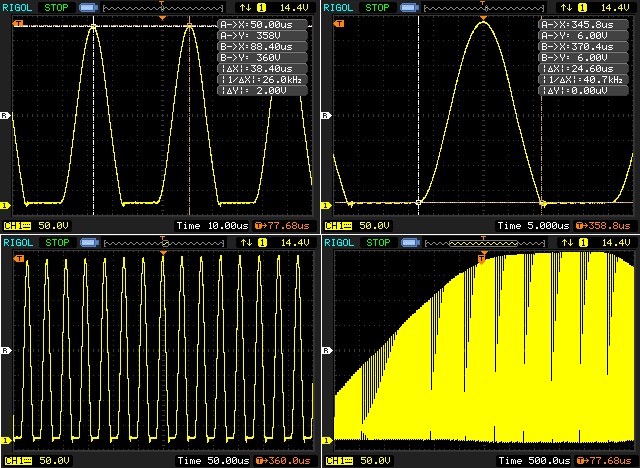Click CH1 50.0V scale in 5.000us scope
The image size is (640, 468).
tap(358, 226)
